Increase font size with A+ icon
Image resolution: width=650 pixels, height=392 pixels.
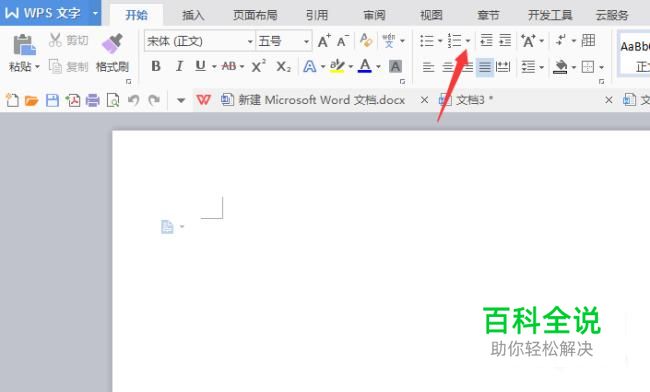coord(324,41)
